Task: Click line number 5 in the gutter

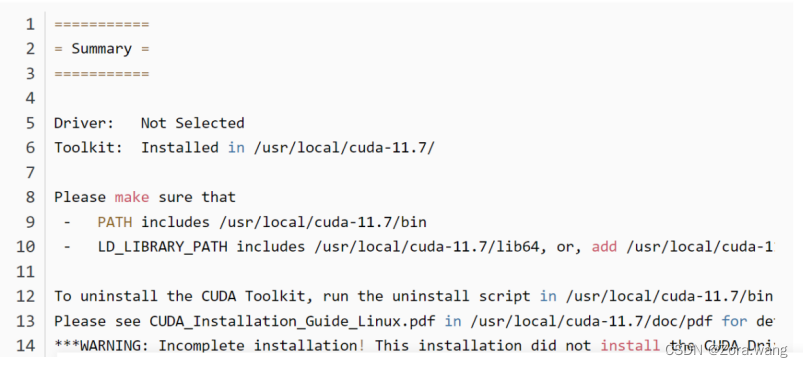Action: click(x=30, y=123)
